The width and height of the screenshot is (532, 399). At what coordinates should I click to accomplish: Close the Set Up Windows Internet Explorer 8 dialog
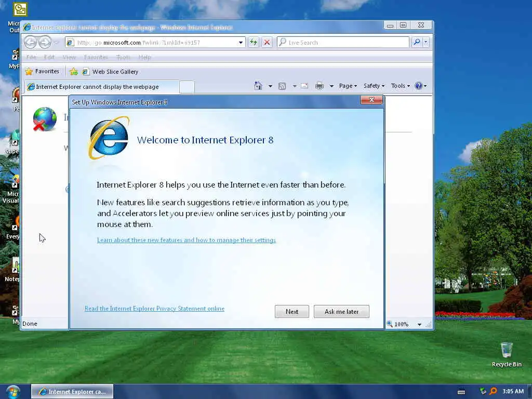(371, 100)
